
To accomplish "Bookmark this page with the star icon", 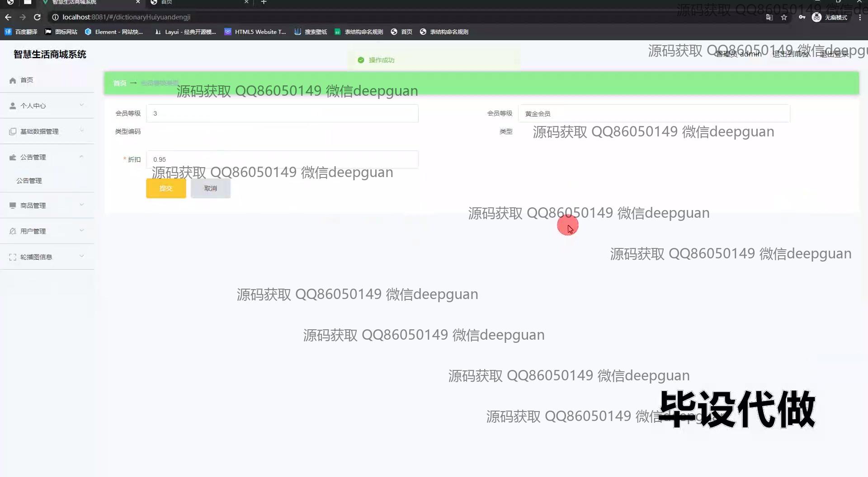I will click(x=784, y=17).
